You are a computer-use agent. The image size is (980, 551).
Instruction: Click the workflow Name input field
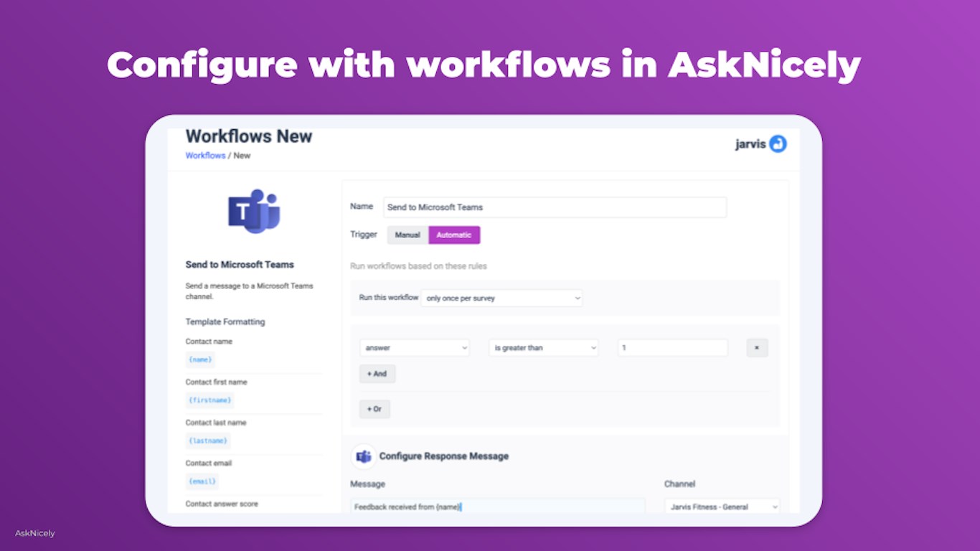pyautogui.click(x=555, y=207)
